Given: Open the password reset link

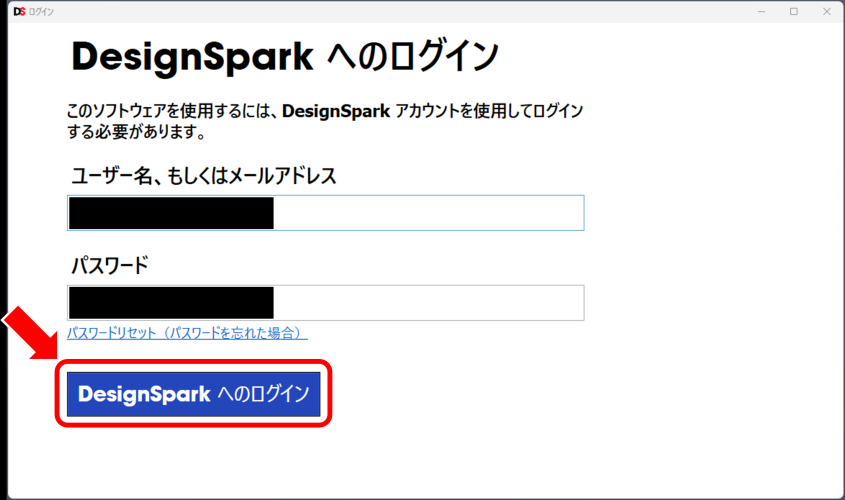Looking at the screenshot, I should click(x=187, y=333).
